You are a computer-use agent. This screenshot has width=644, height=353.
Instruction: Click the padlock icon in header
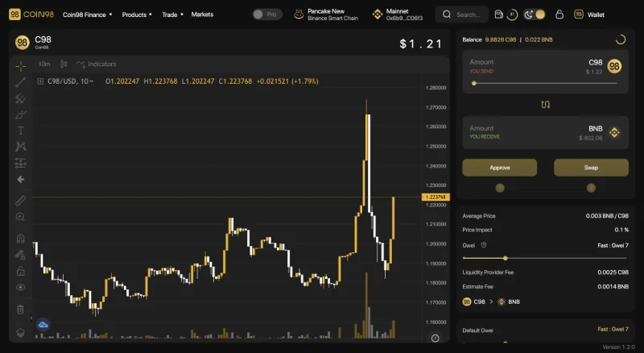pos(559,15)
